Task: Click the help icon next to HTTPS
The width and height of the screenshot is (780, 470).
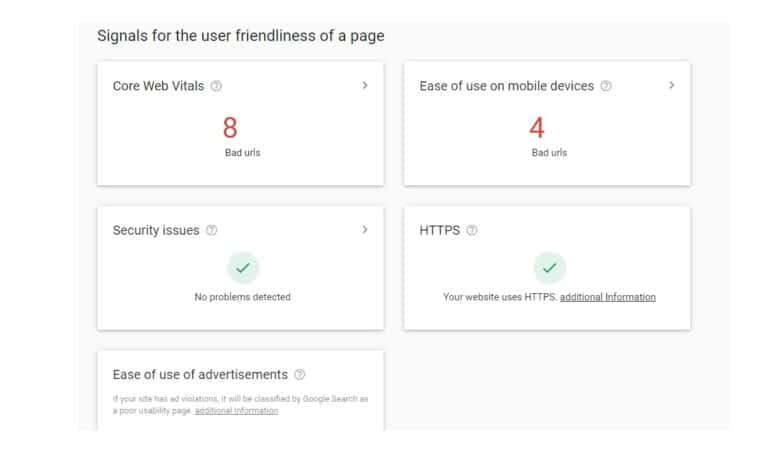Action: click(472, 230)
